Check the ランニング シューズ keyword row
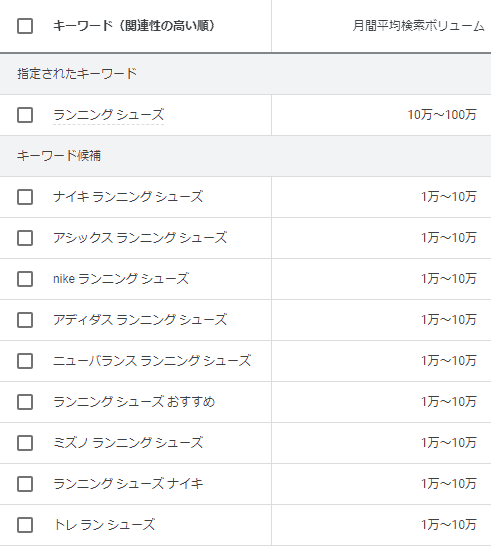The image size is (491, 546). pos(25,115)
